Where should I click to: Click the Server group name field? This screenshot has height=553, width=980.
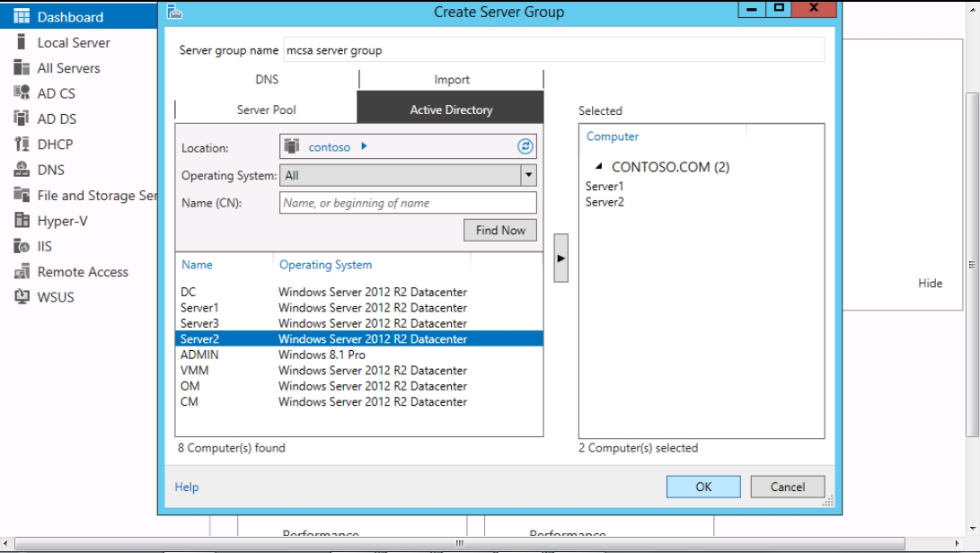click(x=553, y=50)
